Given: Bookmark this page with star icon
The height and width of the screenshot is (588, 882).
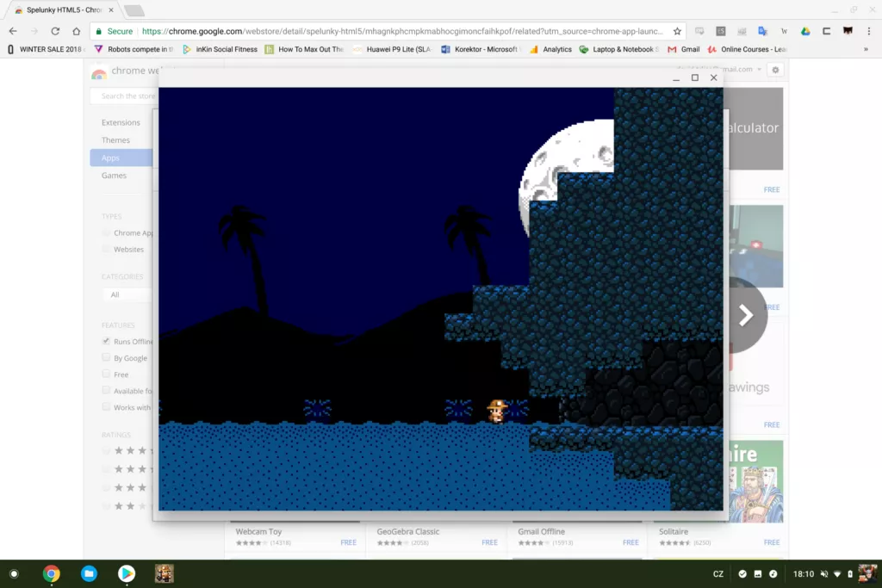Looking at the screenshot, I should 677,31.
